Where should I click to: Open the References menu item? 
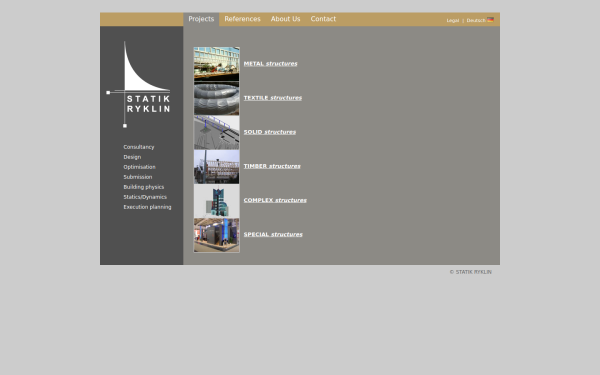click(242, 19)
